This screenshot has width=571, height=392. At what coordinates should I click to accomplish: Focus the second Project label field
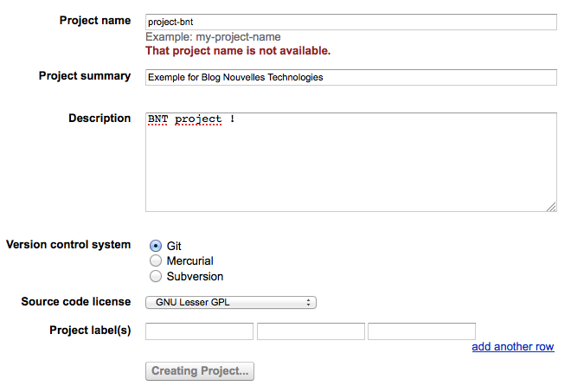click(x=311, y=331)
